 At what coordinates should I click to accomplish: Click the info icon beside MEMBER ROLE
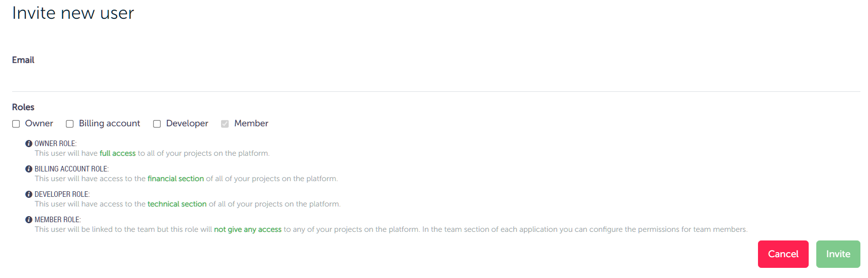tap(29, 220)
